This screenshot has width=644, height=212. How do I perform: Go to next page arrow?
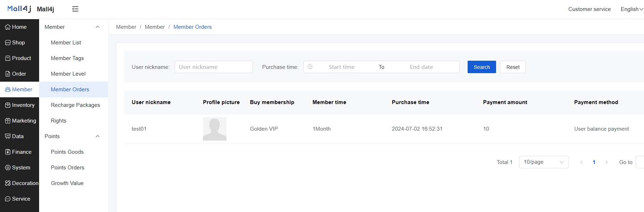pos(607,162)
